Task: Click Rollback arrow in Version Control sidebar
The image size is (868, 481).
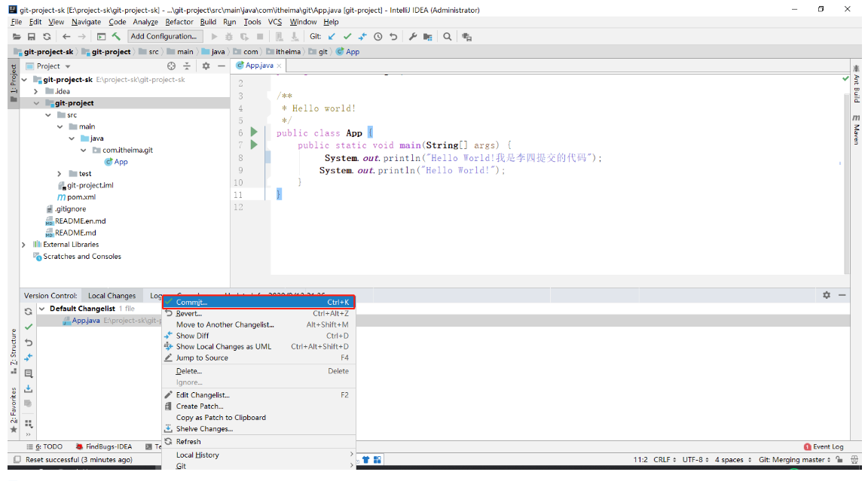Action: coord(29,342)
